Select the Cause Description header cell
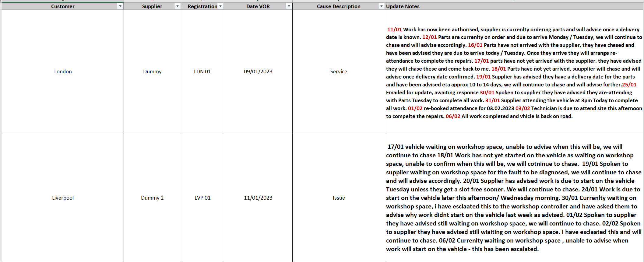 (339, 6)
